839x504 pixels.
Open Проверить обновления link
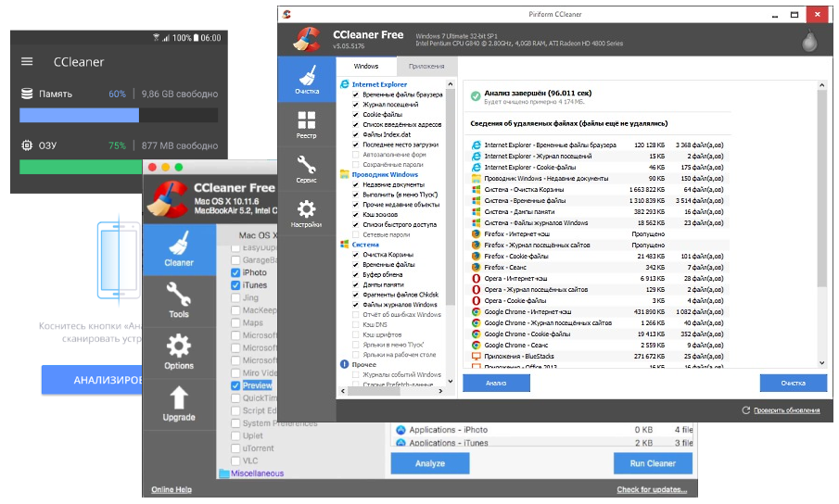786,409
